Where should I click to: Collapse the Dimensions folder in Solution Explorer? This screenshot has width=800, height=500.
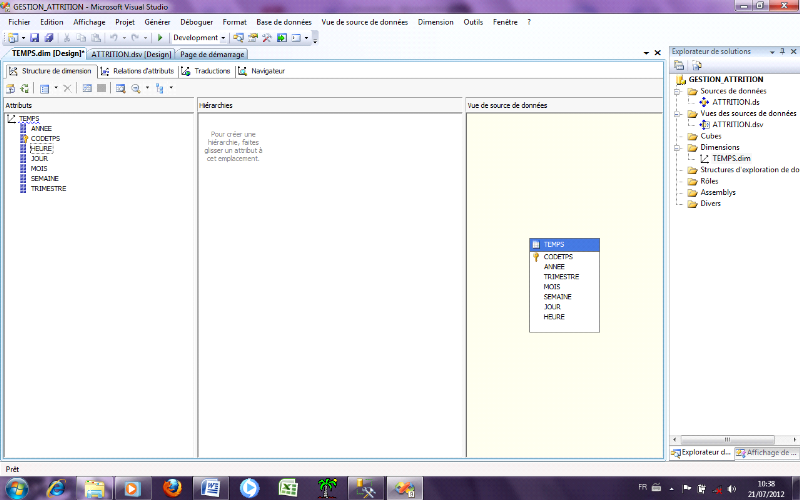coord(677,147)
